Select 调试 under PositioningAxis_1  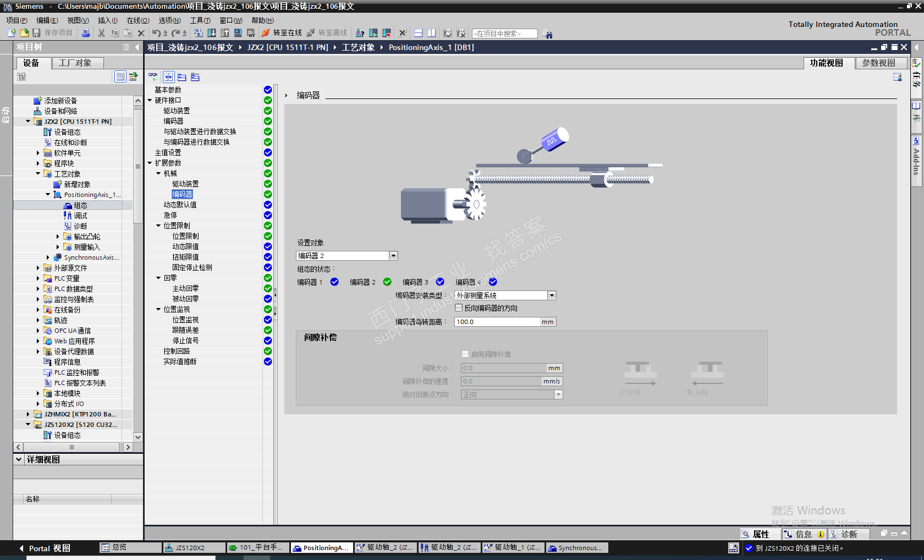pos(80,216)
